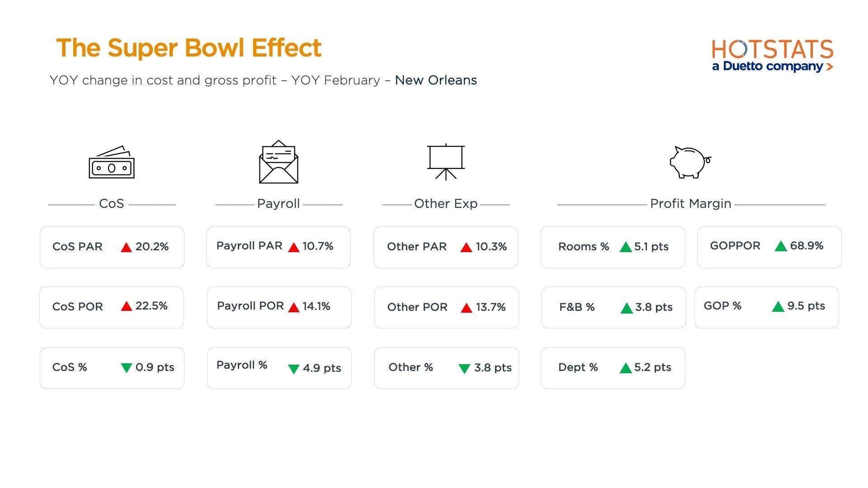Click the green up arrow beside Dept %
The height and width of the screenshot is (488, 868).
[x=626, y=368]
